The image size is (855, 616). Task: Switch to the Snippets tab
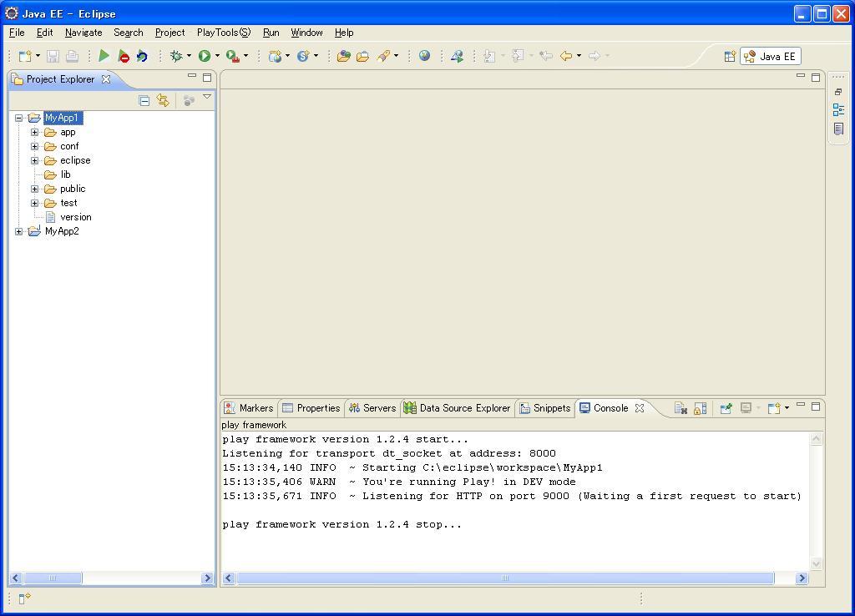tap(544, 408)
